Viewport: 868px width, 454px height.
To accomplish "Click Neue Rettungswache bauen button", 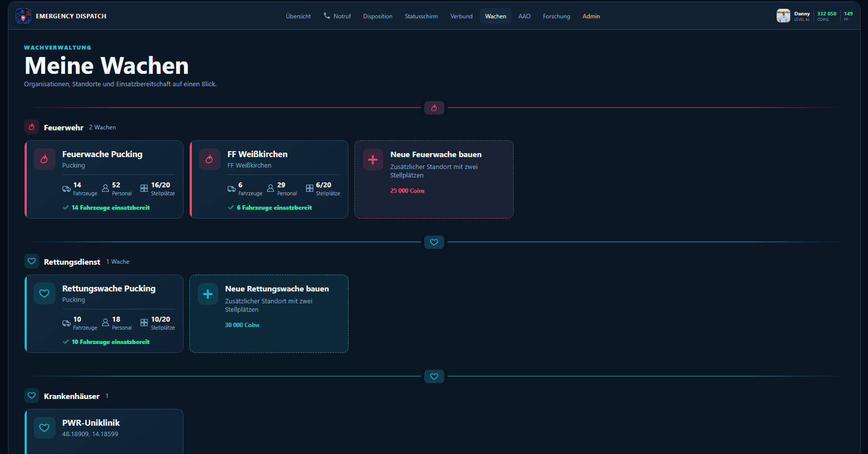I will point(269,314).
